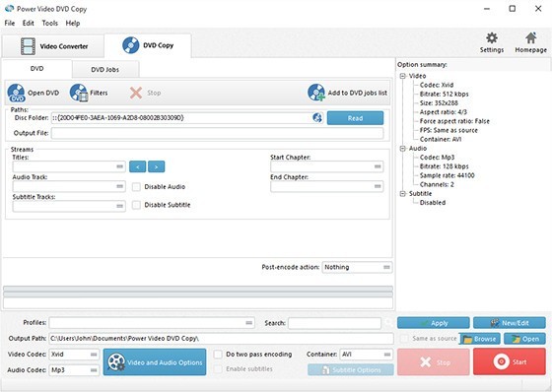Click the Power Video DVD Copy app icon

click(x=9, y=9)
